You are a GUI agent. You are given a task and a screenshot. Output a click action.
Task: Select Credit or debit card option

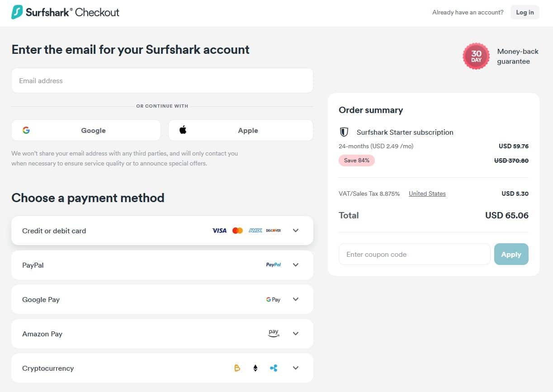pyautogui.click(x=162, y=231)
